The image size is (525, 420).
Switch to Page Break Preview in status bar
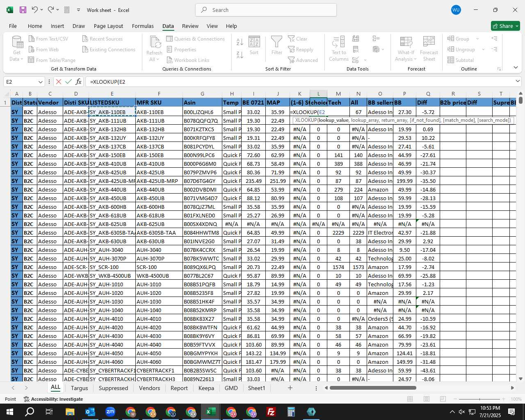click(443, 399)
